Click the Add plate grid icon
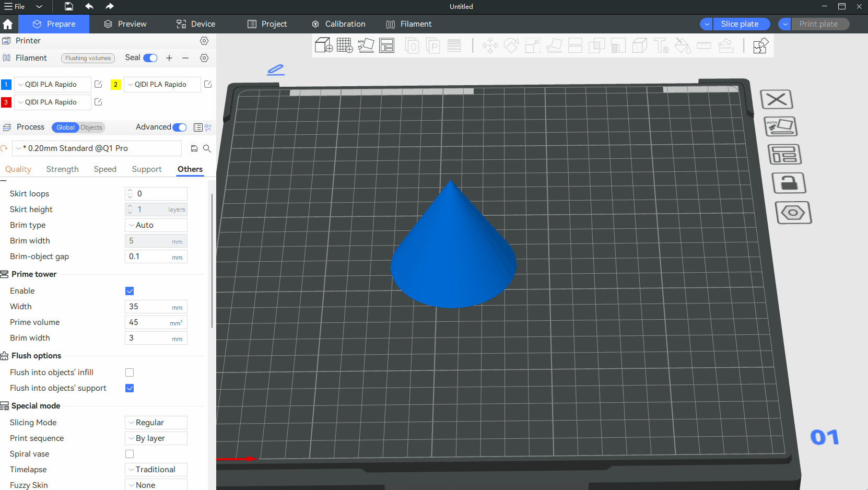The height and width of the screenshot is (490, 868). [345, 45]
